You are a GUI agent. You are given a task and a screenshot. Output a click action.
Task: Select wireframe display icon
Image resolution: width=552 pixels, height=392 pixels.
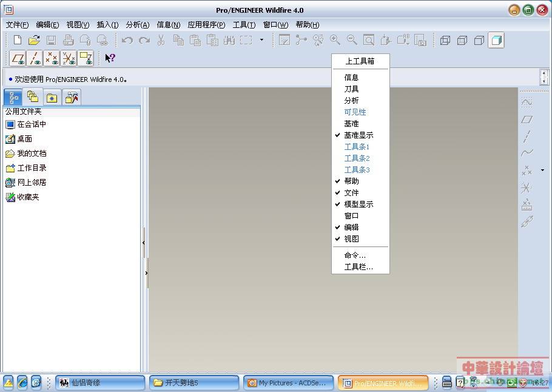[x=445, y=40]
